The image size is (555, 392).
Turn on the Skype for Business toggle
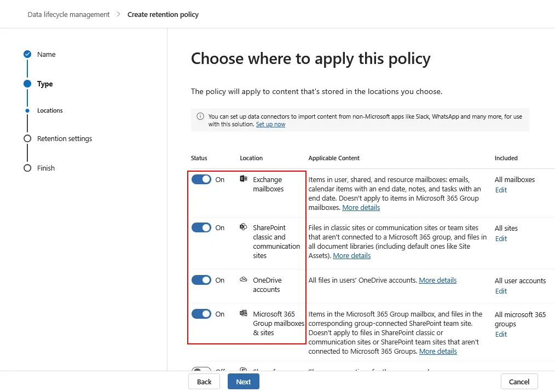202,371
